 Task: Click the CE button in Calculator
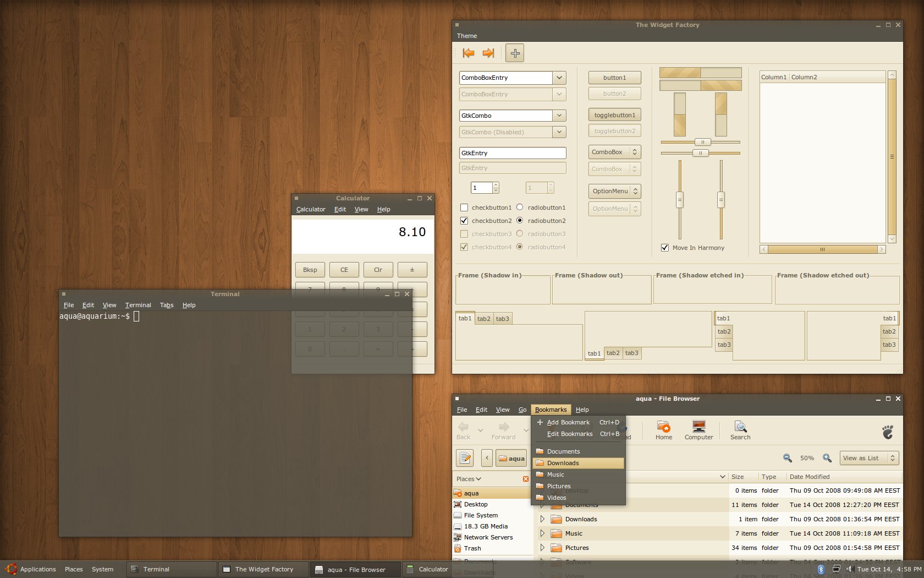[x=344, y=270]
